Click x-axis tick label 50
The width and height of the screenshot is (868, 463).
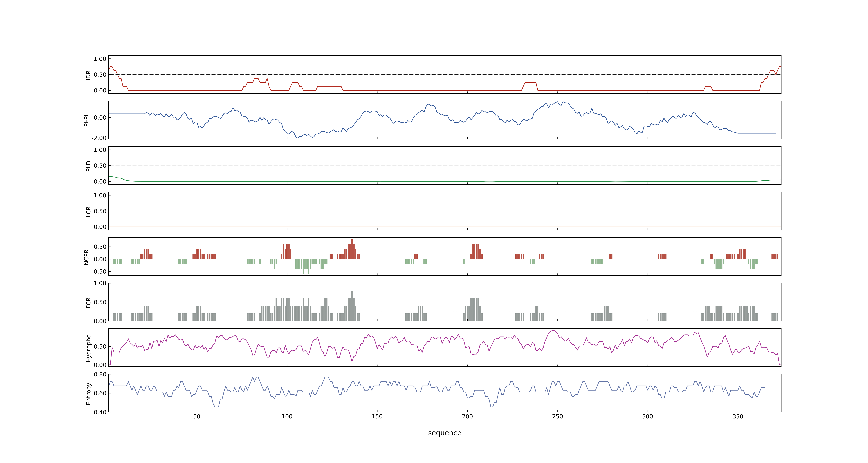(x=197, y=416)
